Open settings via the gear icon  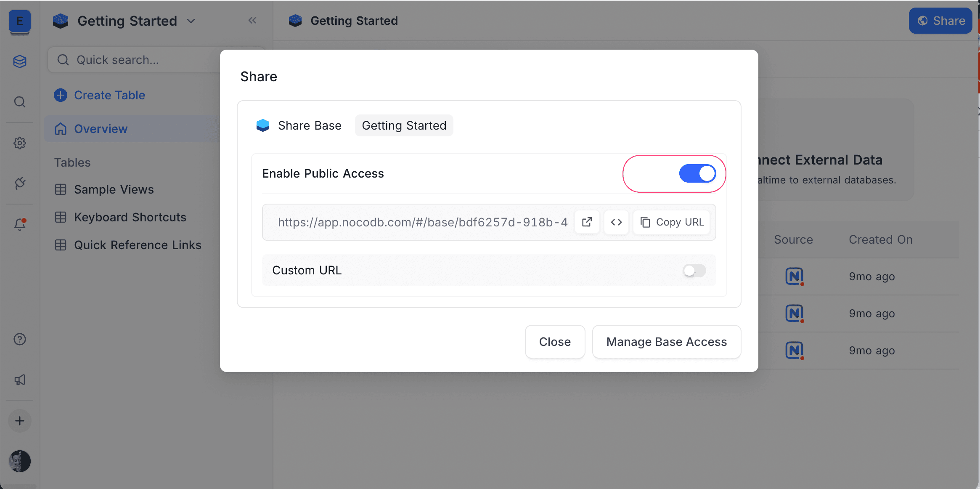(19, 143)
